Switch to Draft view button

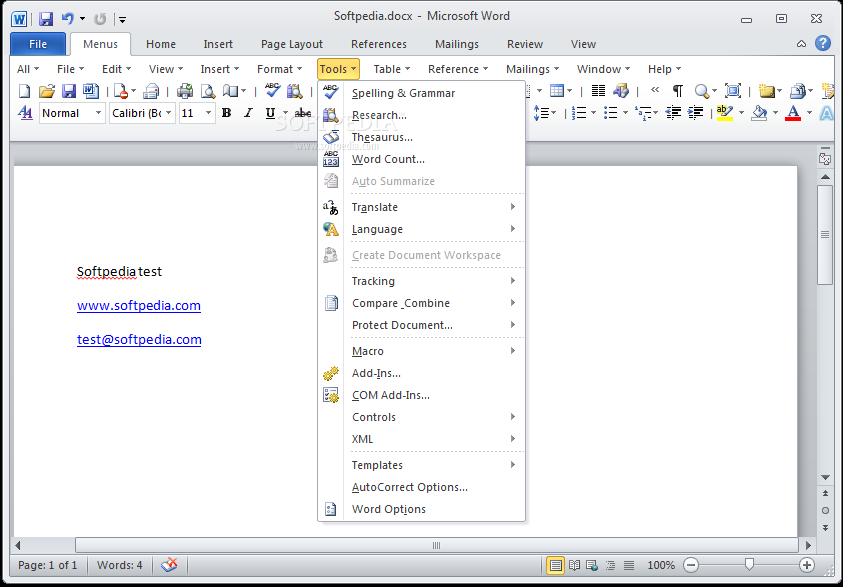tap(629, 565)
